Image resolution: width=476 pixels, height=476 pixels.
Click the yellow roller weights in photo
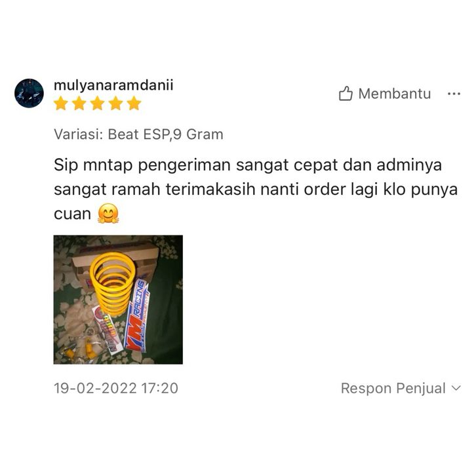point(81,347)
